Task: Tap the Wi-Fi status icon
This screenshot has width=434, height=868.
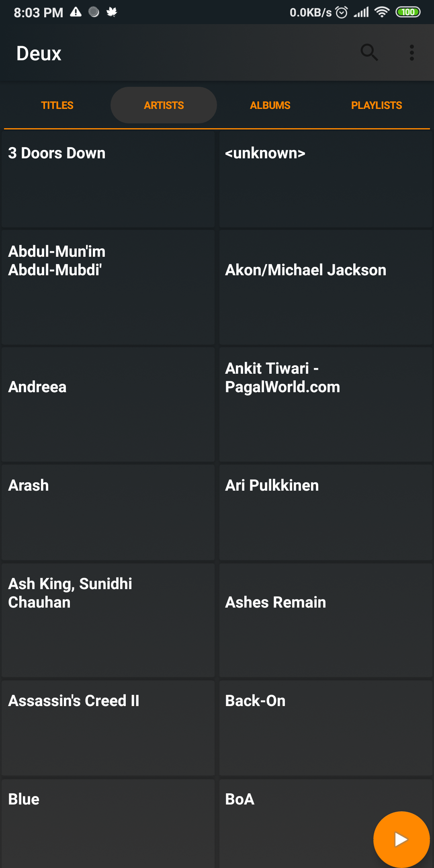Action: [382, 12]
